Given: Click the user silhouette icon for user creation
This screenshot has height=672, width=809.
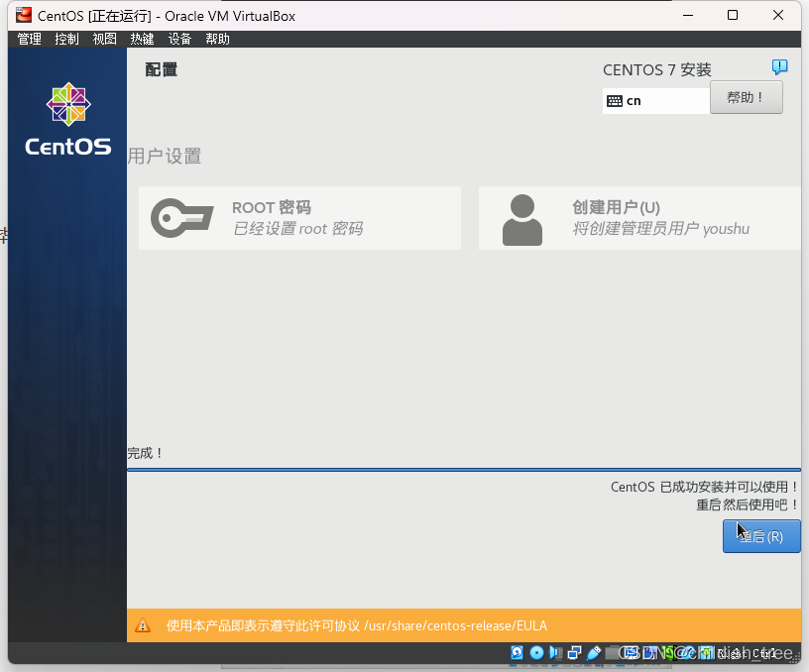Looking at the screenshot, I should pos(522,220).
